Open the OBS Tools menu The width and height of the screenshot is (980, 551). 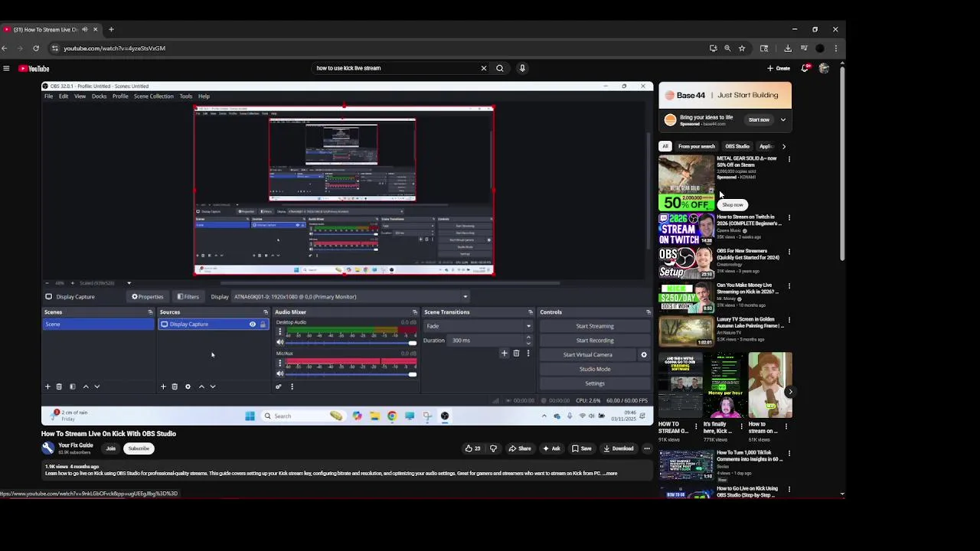click(x=186, y=96)
